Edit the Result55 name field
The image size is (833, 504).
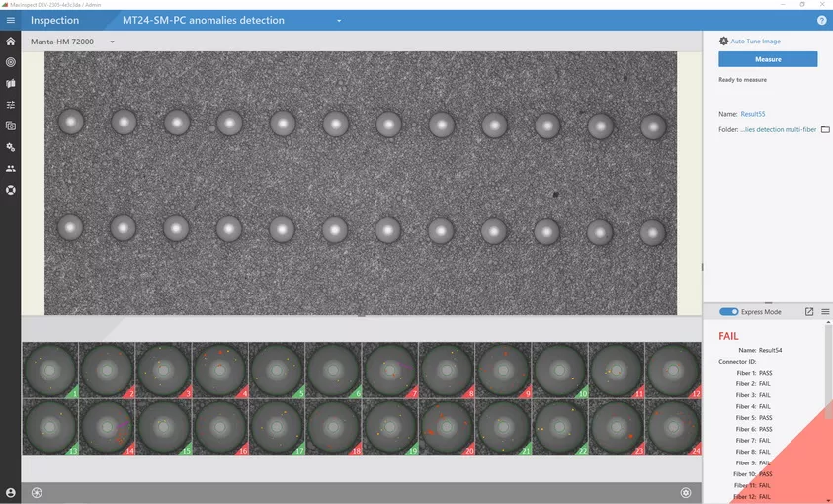pyautogui.click(x=753, y=114)
